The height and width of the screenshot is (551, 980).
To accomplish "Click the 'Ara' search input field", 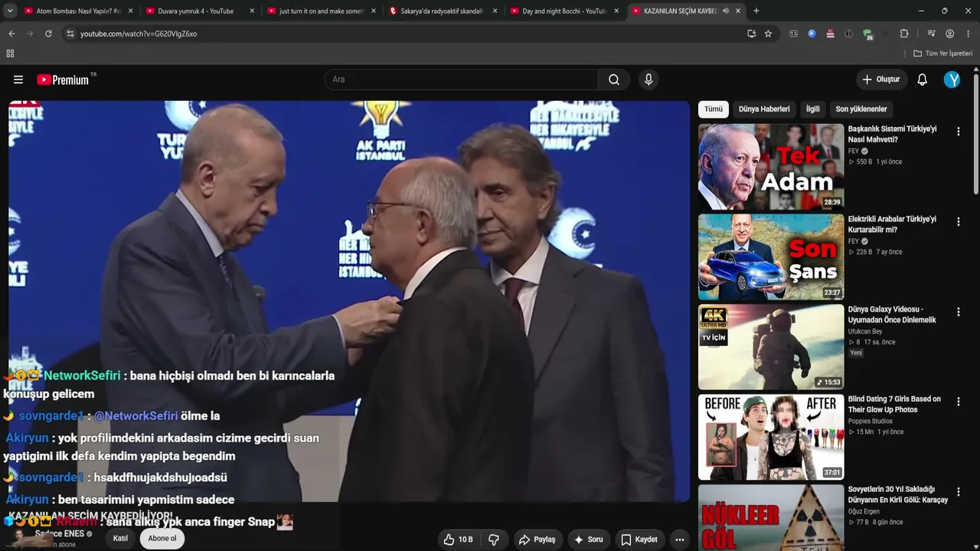I will pos(462,80).
